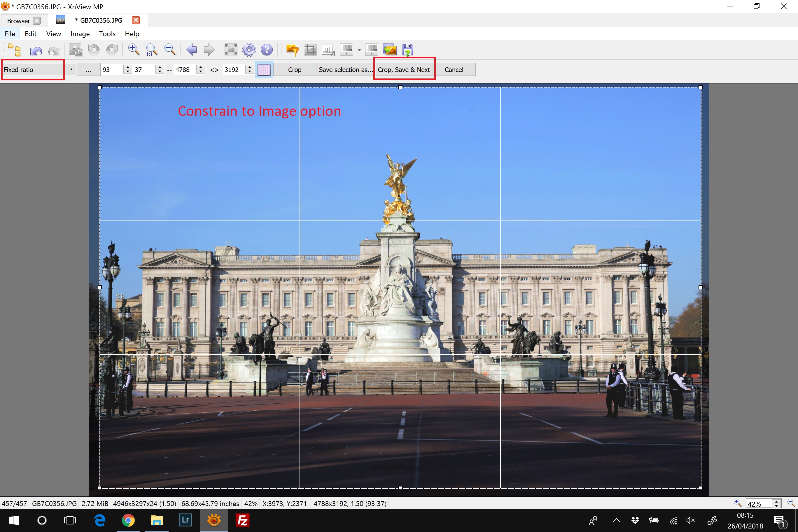
Task: Toggle the crop grid overlay button
Action: tap(264, 70)
